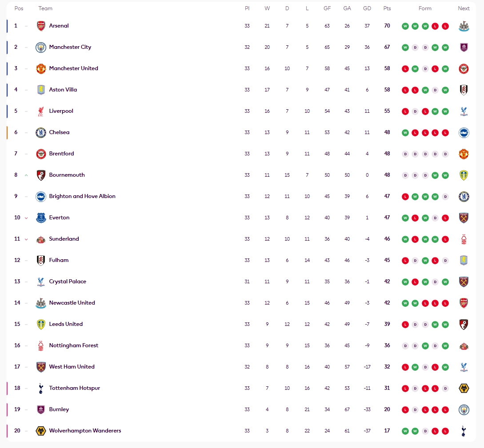Viewport: 484px width, 448px height.
Task: Click the Fulham club crest
Action: pos(41,260)
